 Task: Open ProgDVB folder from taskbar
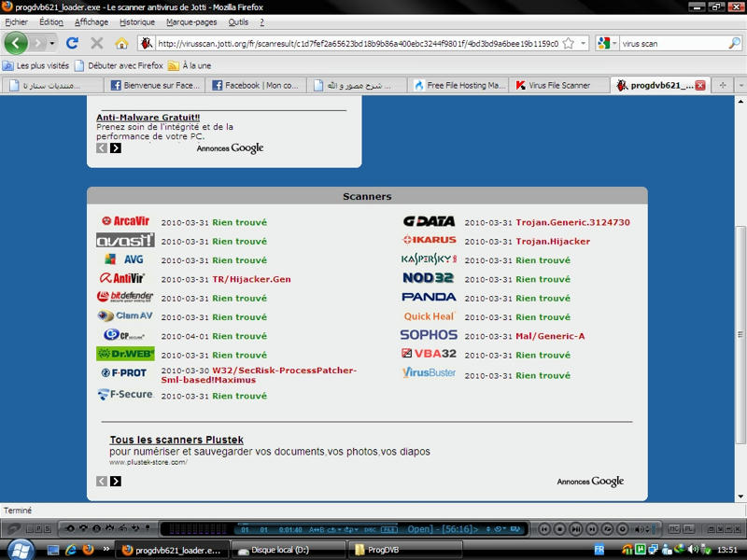point(405,550)
